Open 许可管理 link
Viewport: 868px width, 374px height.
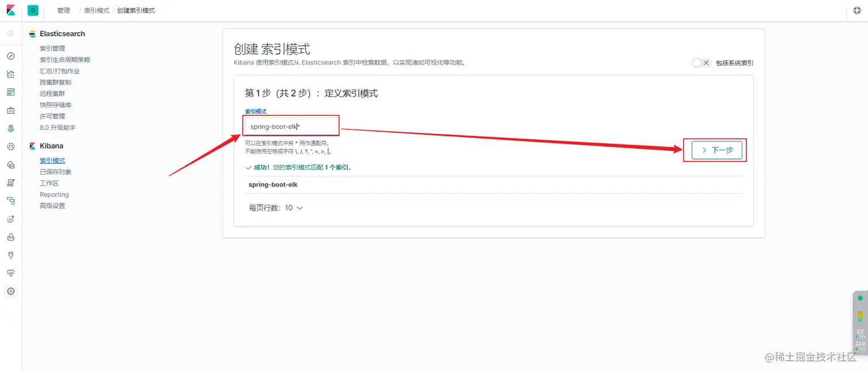point(52,116)
